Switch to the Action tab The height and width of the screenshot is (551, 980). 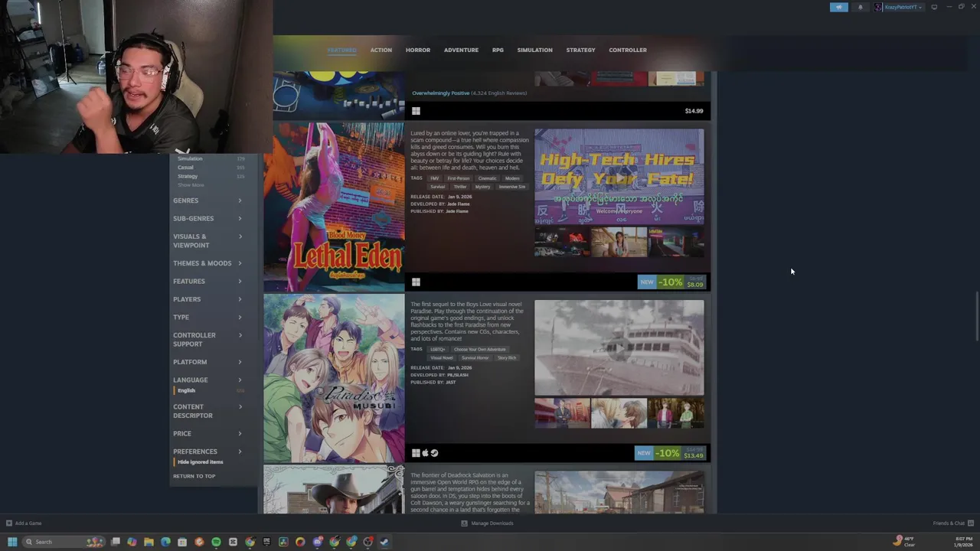pyautogui.click(x=381, y=50)
